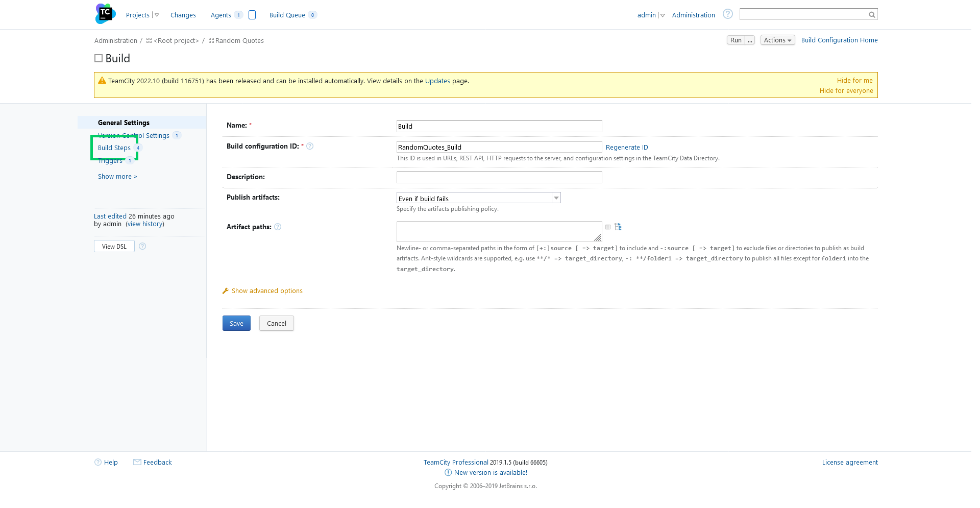The width and height of the screenshot is (980, 508).
Task: Open help icon beside Artifact paths
Action: [278, 227]
